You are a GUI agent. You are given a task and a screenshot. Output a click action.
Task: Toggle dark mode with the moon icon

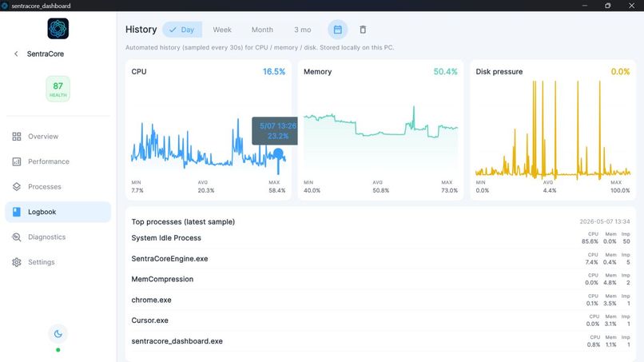[58, 334]
